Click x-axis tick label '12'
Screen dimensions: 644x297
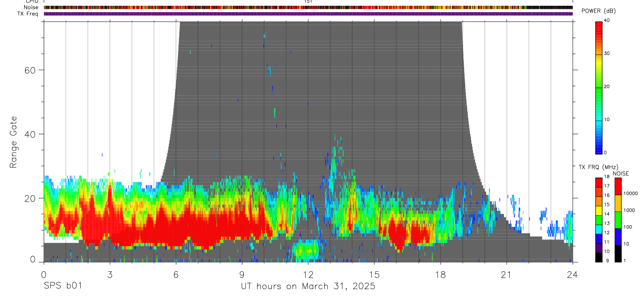click(x=308, y=274)
